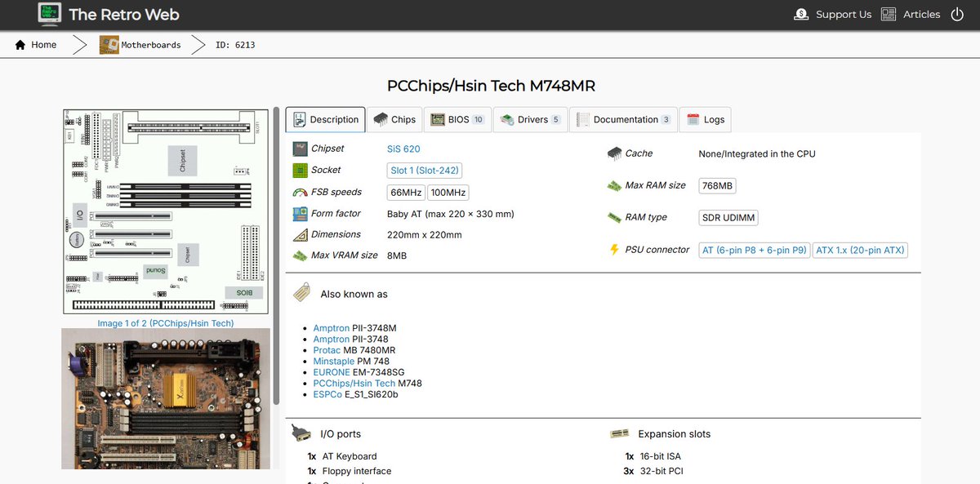
Task: Click the Support Us money icon
Action: [x=801, y=15]
